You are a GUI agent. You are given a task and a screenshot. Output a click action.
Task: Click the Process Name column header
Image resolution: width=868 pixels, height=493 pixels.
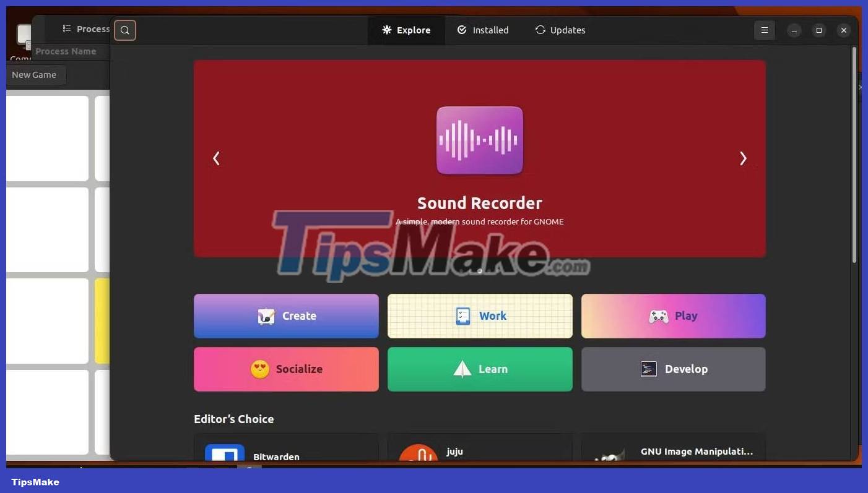tap(66, 51)
